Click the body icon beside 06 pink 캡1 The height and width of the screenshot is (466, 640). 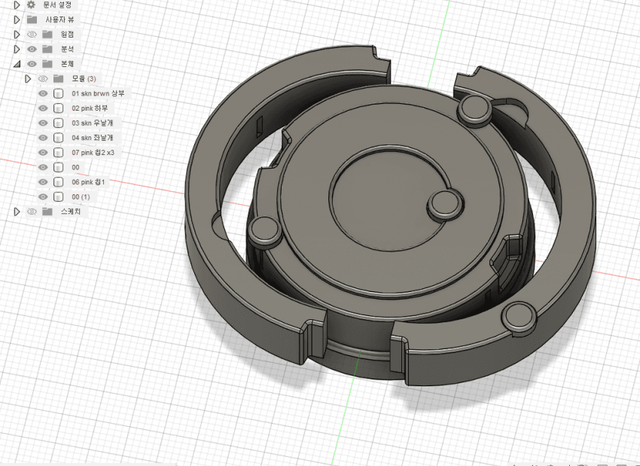coord(59,182)
